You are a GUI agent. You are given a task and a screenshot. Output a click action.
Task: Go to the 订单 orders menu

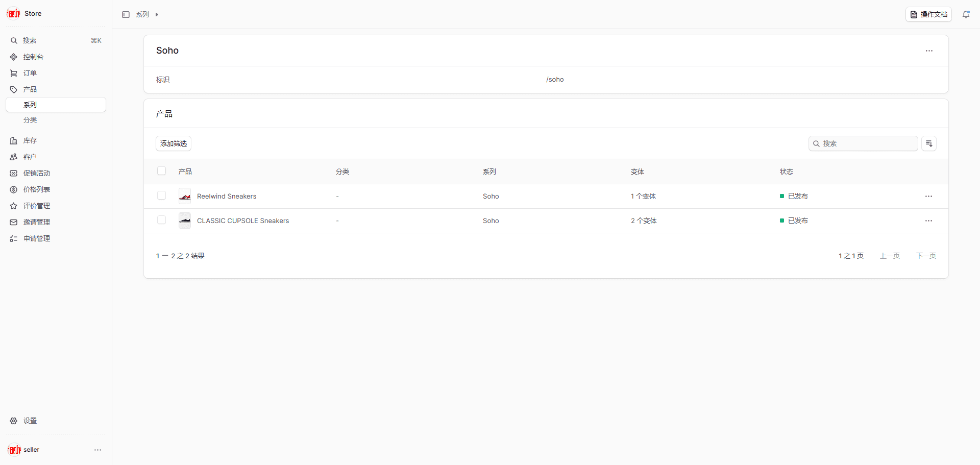[x=30, y=73]
